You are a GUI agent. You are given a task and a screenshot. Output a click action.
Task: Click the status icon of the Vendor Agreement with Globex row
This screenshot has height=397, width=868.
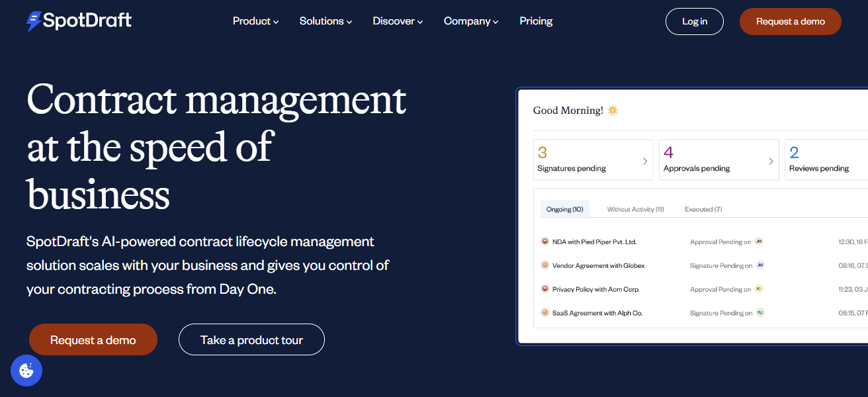[544, 265]
